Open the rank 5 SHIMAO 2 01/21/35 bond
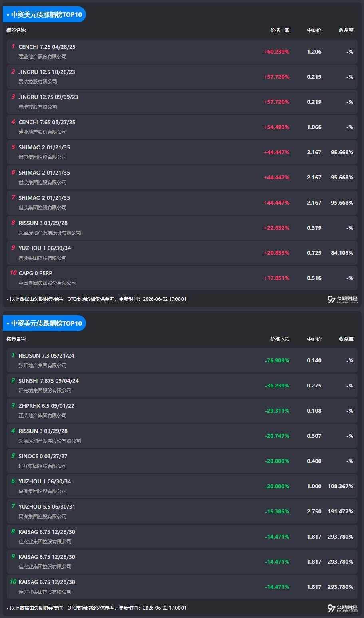 pos(44,147)
